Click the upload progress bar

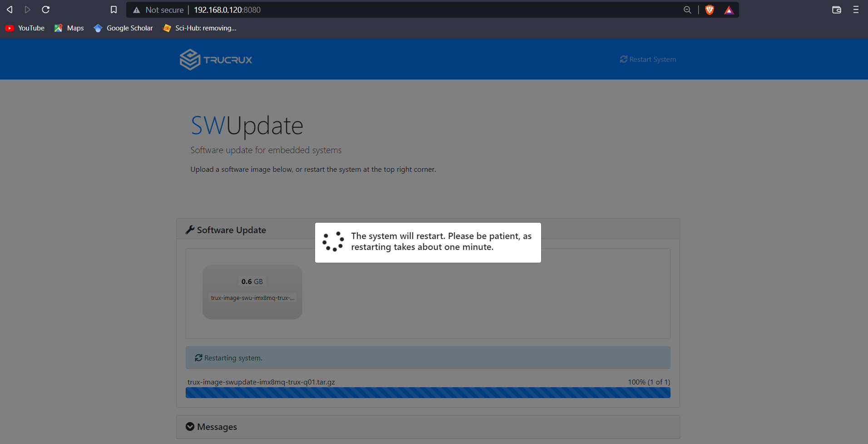click(x=428, y=393)
